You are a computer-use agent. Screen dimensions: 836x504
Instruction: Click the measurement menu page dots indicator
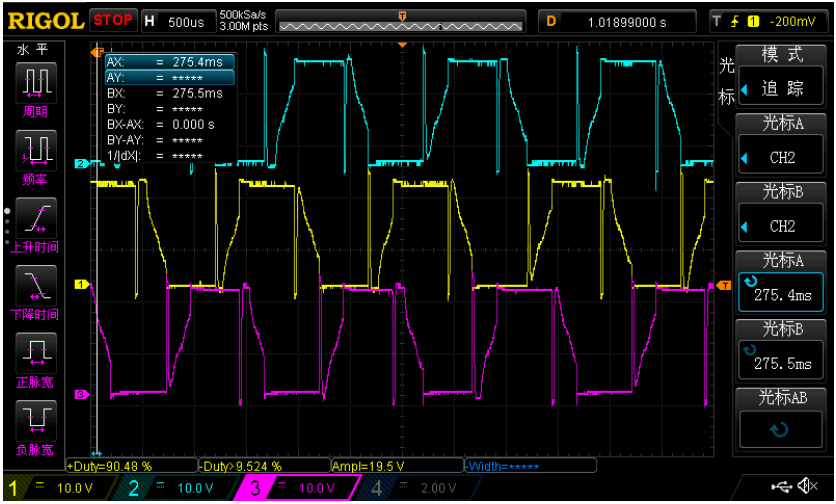tap(7, 227)
